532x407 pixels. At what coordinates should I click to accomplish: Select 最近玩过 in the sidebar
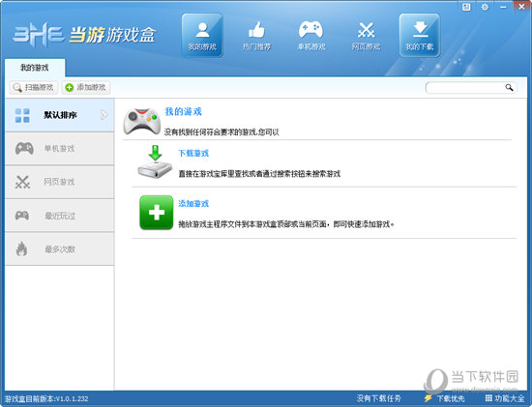point(59,216)
